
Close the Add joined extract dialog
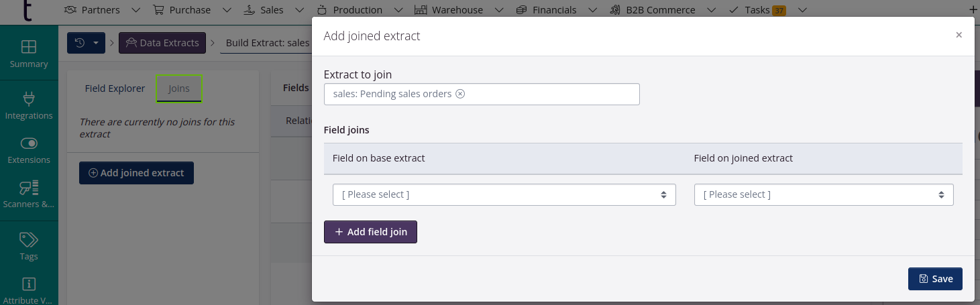click(959, 36)
